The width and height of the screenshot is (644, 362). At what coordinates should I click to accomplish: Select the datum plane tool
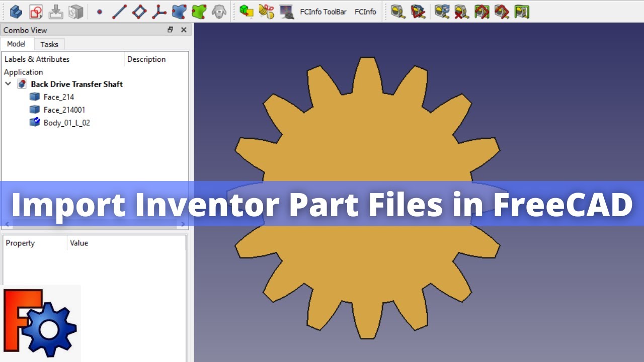pos(139,12)
